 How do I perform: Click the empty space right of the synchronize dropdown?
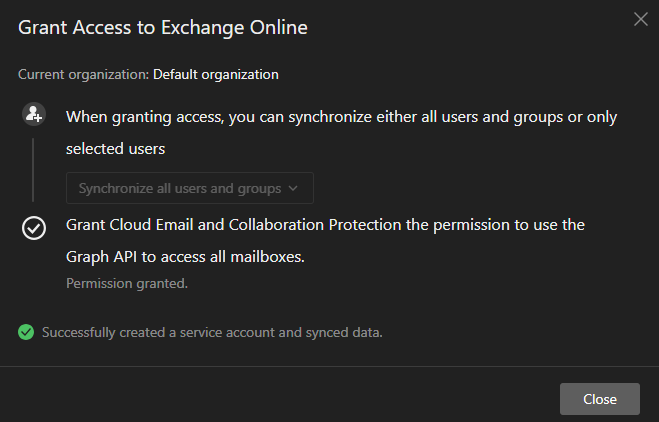coord(470,188)
